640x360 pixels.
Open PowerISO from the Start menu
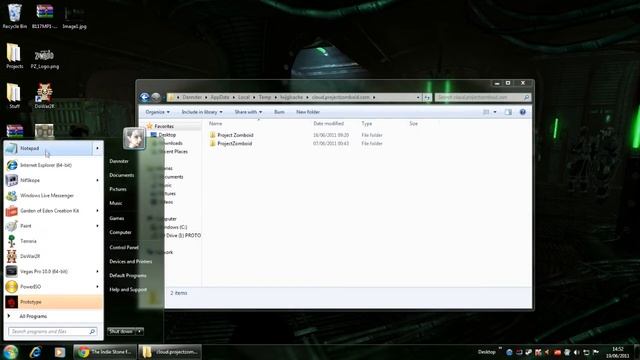click(48, 287)
